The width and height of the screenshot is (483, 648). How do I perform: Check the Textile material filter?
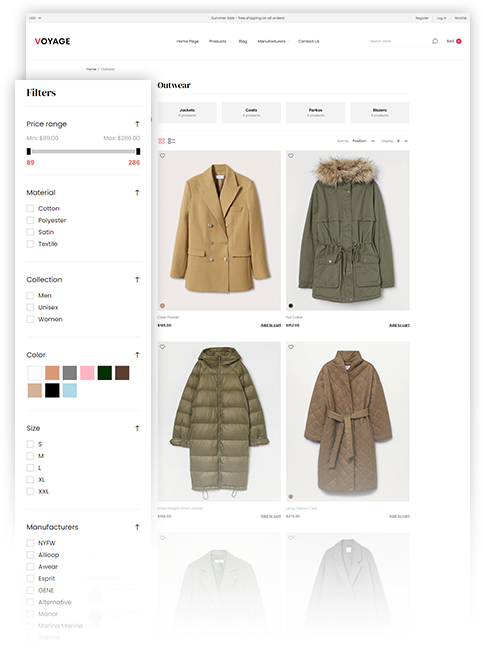pyautogui.click(x=30, y=244)
